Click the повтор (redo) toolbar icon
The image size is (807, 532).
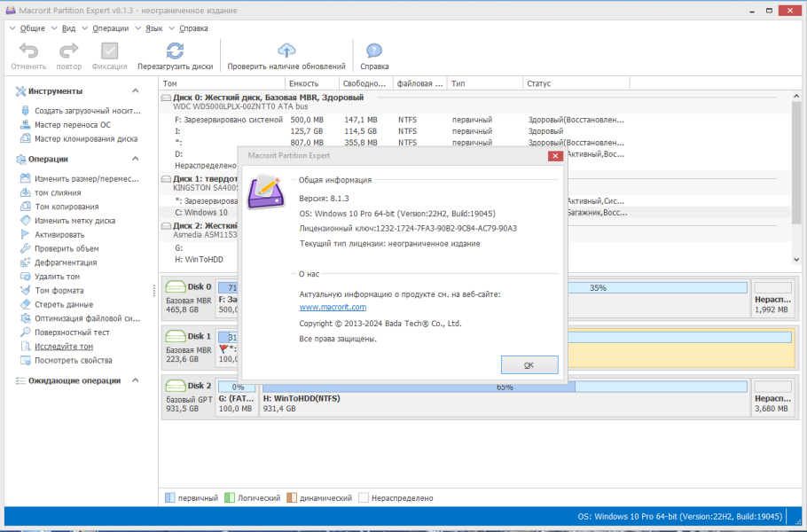pyautogui.click(x=68, y=51)
